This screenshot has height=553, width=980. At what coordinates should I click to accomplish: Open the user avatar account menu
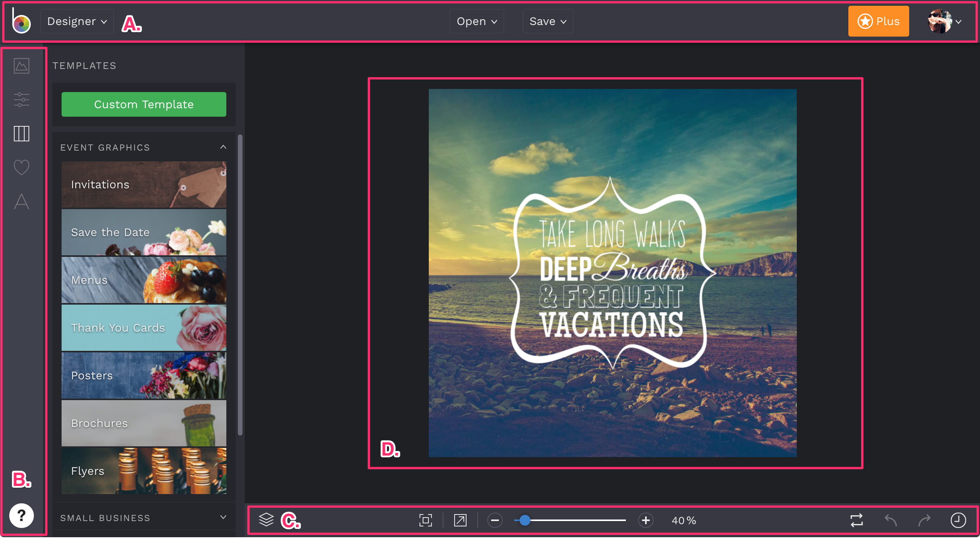pyautogui.click(x=945, y=21)
